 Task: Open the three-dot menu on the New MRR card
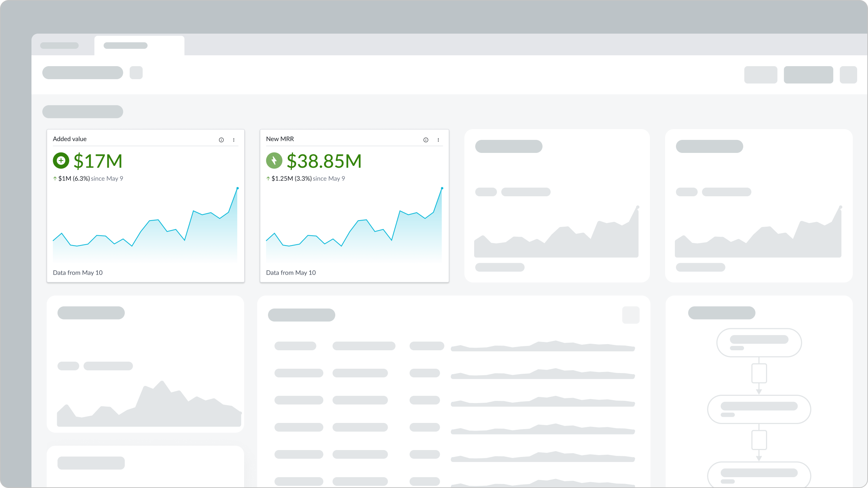pyautogui.click(x=438, y=140)
